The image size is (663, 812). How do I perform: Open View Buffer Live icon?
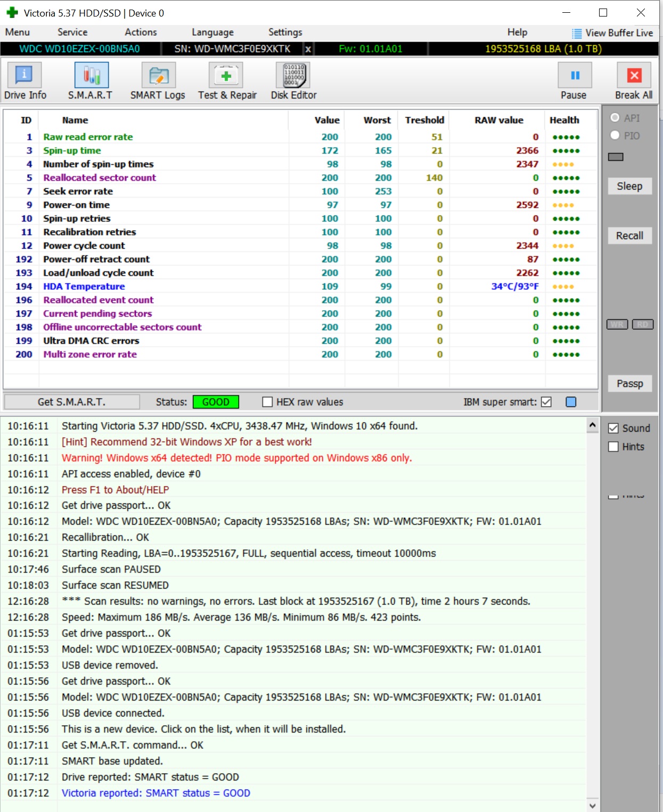576,33
